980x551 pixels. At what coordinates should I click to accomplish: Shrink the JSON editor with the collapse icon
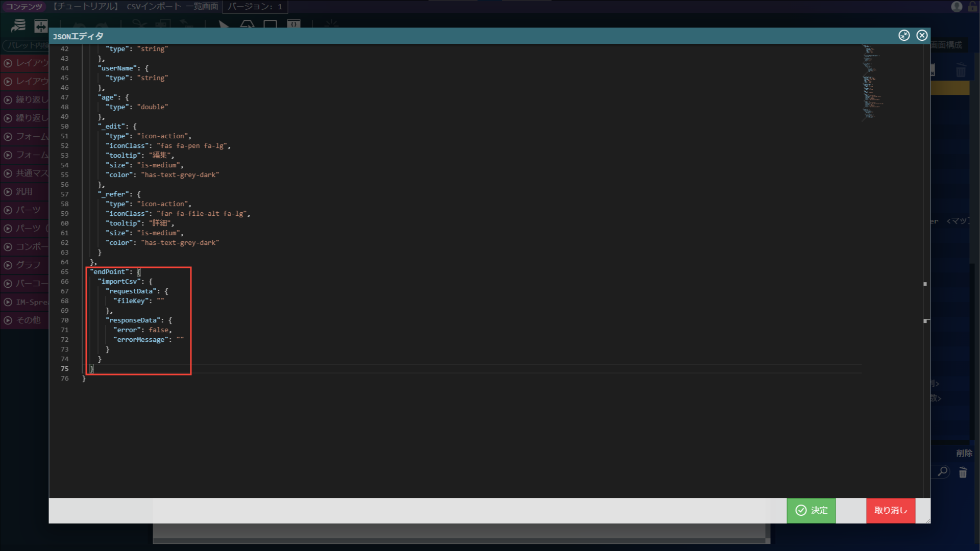[x=904, y=35]
